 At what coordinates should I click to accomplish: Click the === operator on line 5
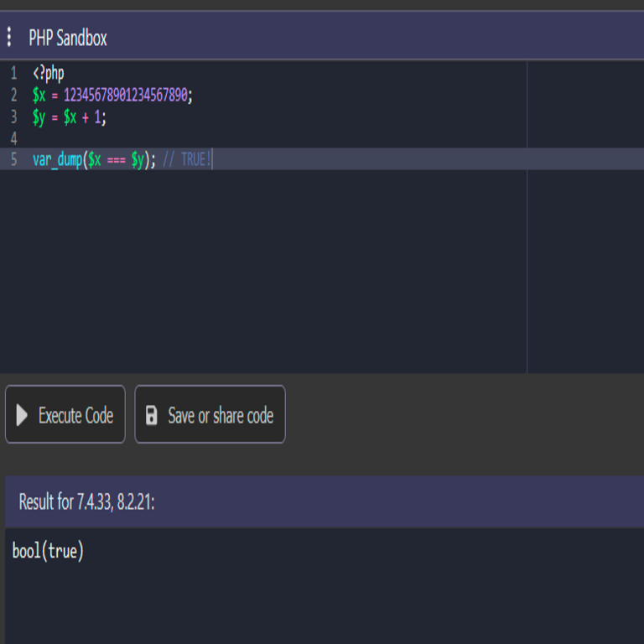[x=116, y=159]
